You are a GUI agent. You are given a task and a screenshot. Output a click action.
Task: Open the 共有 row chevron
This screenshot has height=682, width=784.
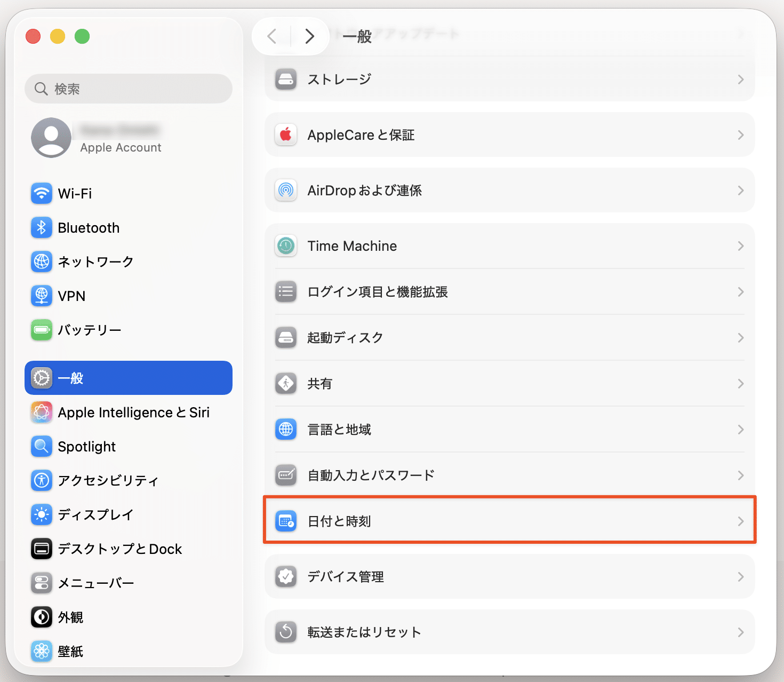pyautogui.click(x=741, y=384)
